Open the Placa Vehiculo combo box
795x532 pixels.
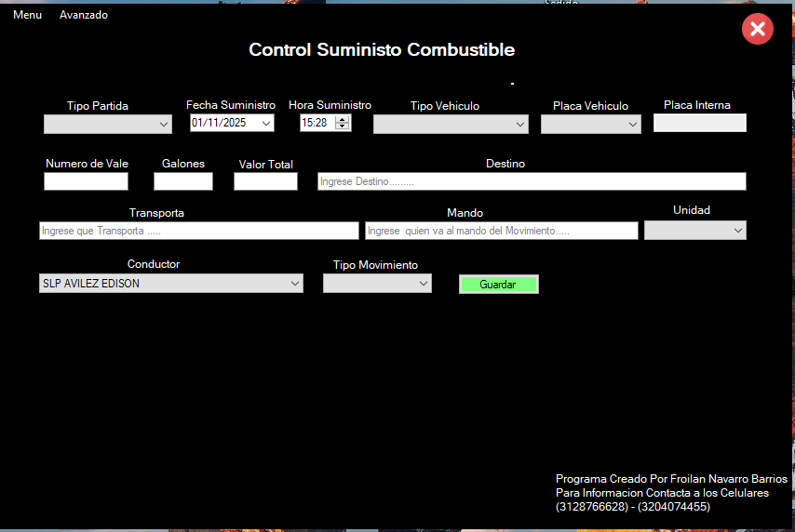633,125
